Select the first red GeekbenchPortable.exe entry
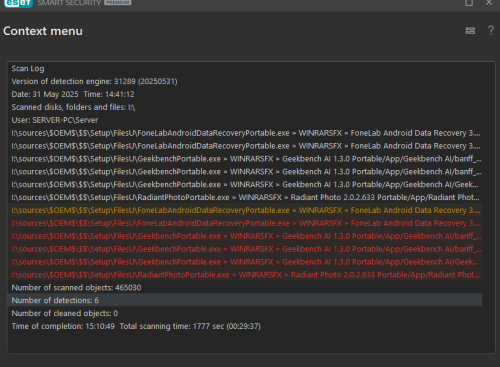 pyautogui.click(x=245, y=236)
